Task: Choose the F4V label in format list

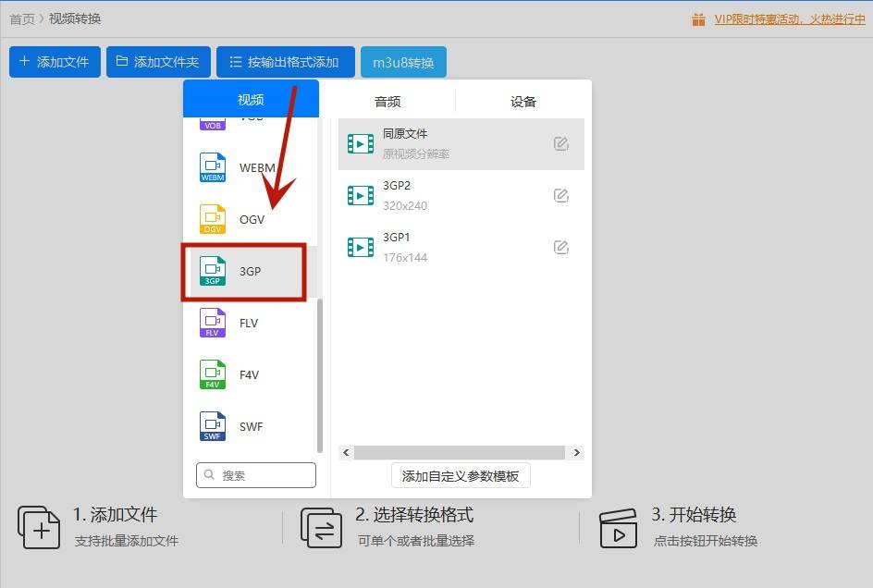Action: point(249,374)
